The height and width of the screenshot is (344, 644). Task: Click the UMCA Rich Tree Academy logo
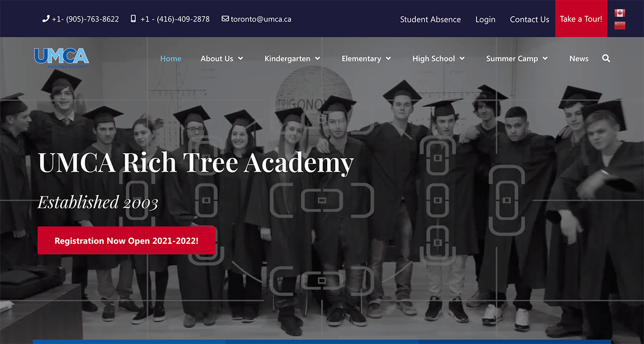click(x=61, y=58)
